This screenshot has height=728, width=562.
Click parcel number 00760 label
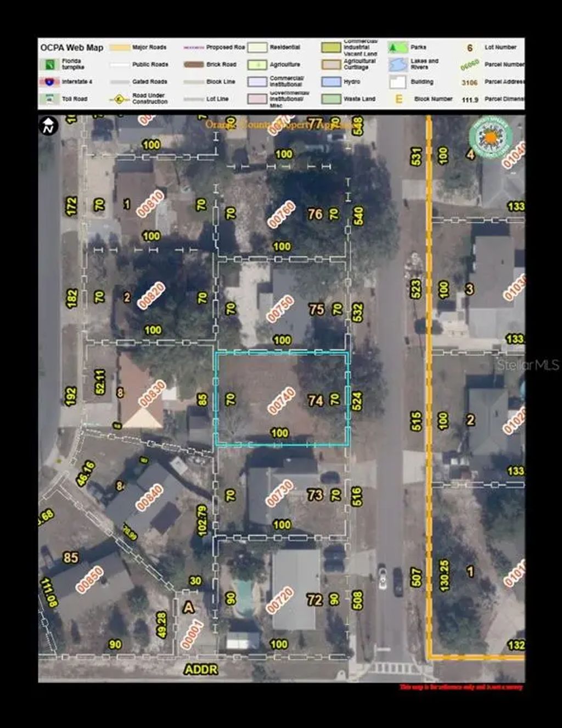click(282, 215)
